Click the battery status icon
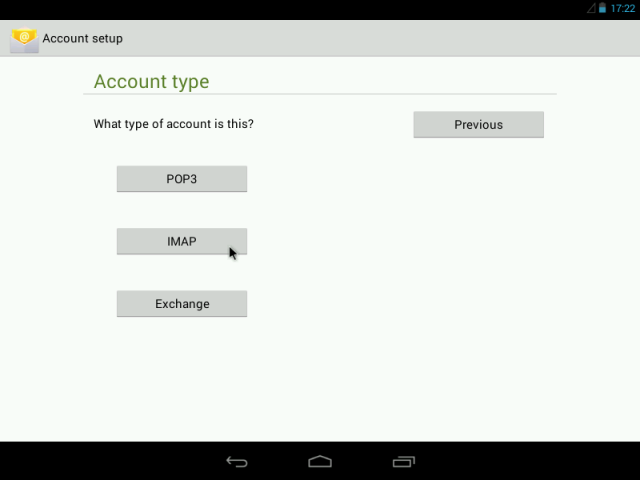Screen dimensions: 640x480 click(602, 8)
